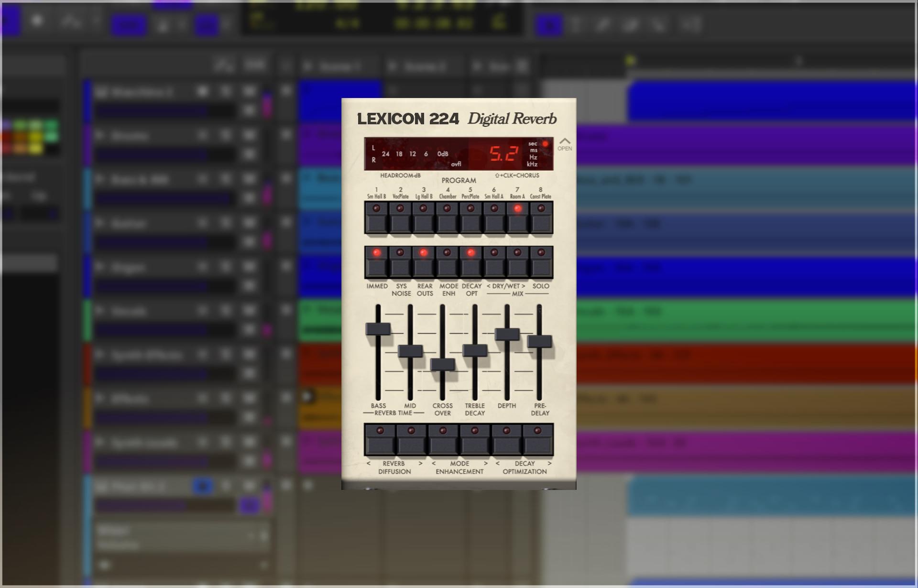Step Decay Optimization up with right button
This screenshot has width=918, height=588.
[x=537, y=439]
